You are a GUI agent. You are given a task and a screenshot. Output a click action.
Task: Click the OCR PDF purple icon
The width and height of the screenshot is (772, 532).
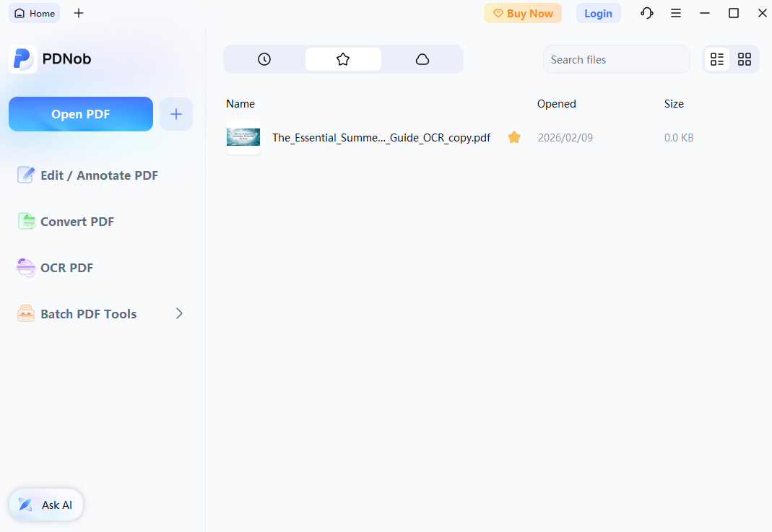25,268
